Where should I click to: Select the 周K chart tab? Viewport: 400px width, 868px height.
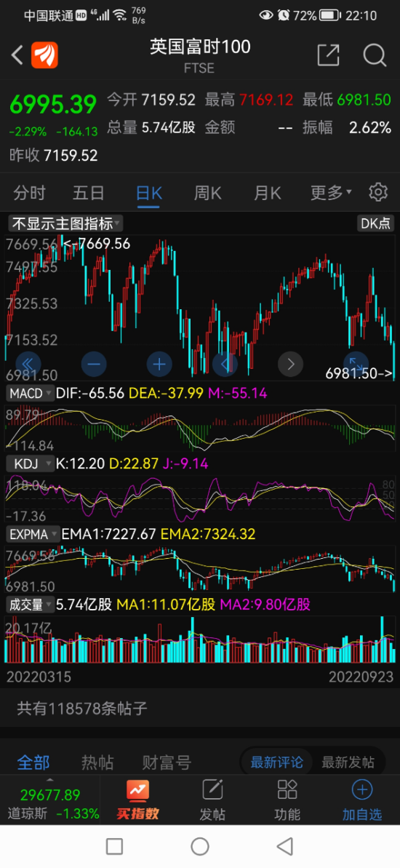click(207, 193)
